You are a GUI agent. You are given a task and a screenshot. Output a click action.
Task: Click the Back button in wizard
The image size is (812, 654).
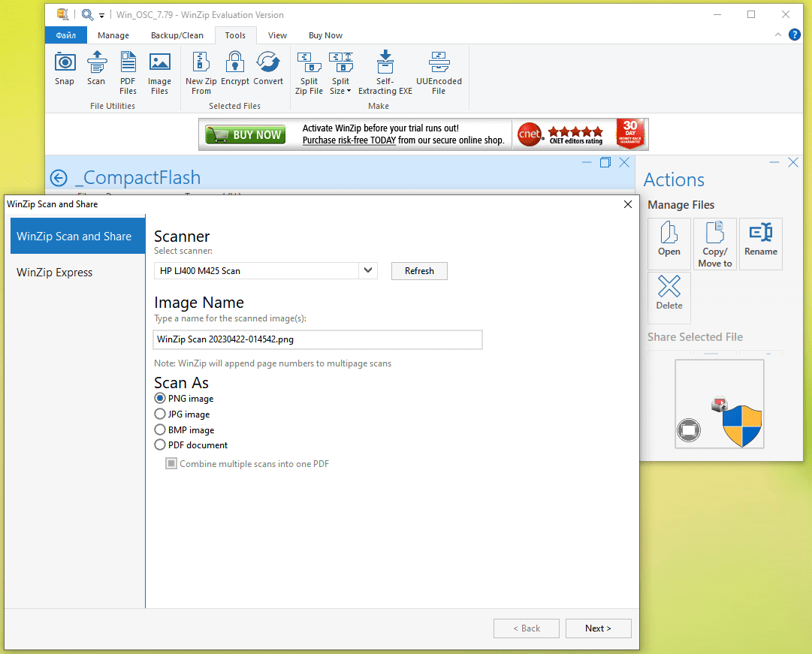tap(527, 628)
